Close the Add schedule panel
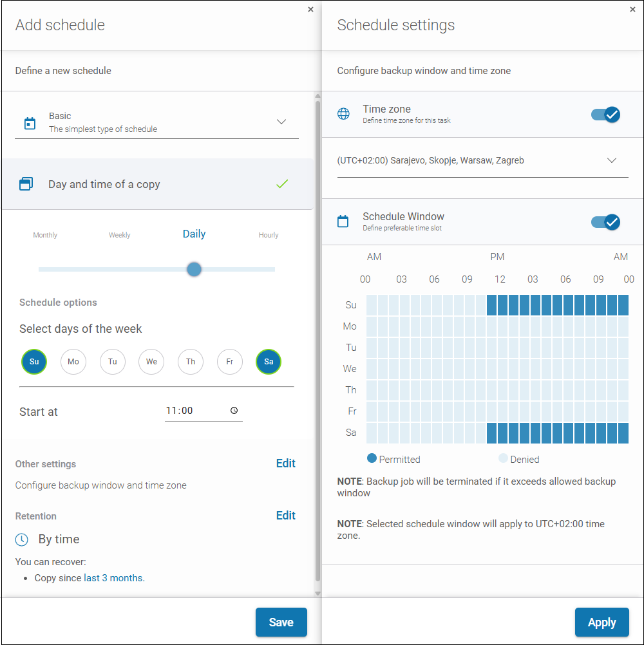This screenshot has width=644, height=645. [x=310, y=9]
